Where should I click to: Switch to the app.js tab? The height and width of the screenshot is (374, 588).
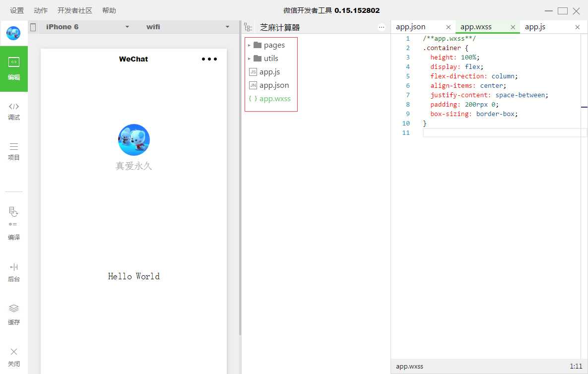535,27
